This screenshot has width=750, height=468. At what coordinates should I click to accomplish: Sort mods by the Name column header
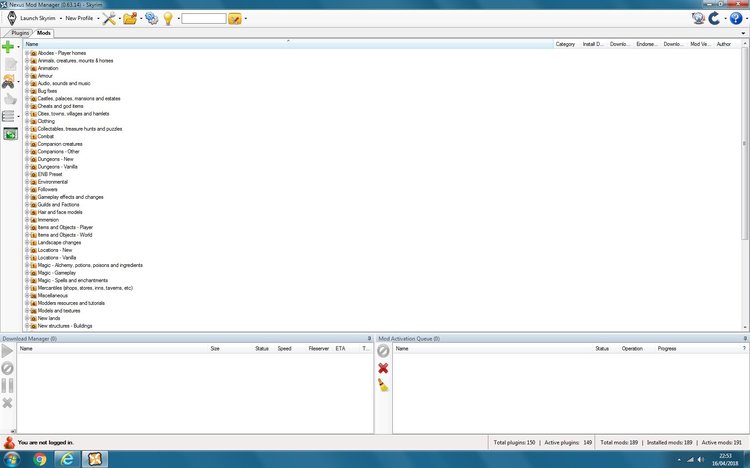(x=288, y=44)
